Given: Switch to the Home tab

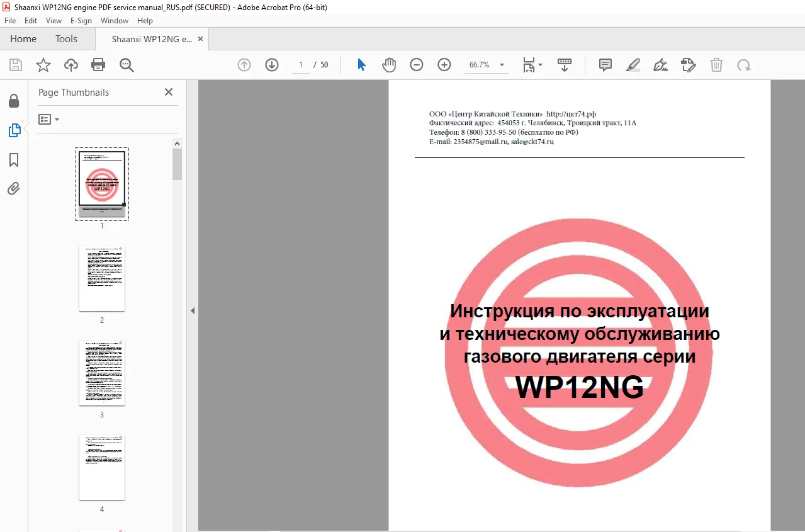Looking at the screenshot, I should click(23, 38).
